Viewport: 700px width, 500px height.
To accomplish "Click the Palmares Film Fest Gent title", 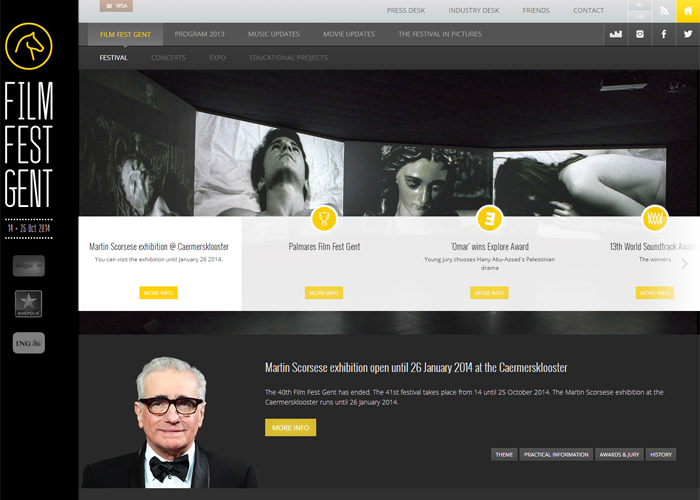I will coord(324,246).
